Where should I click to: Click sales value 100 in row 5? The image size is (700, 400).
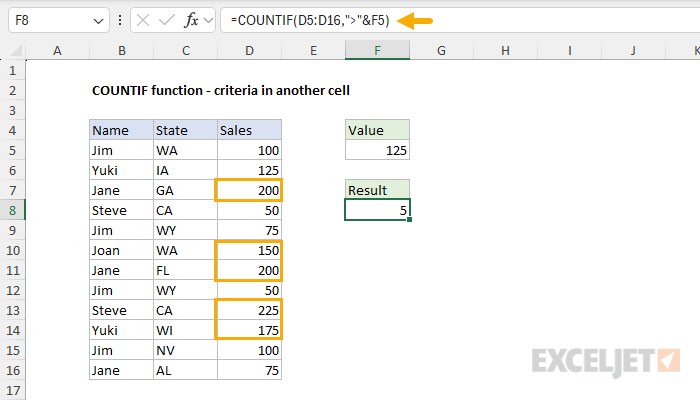pyautogui.click(x=250, y=150)
